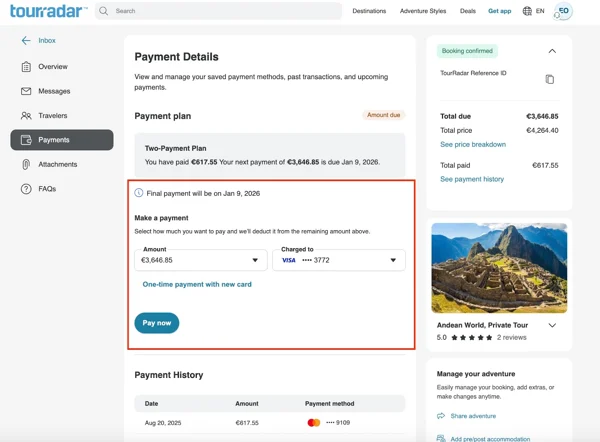Open the Amount dropdown
Viewport: 600px width, 442px height.
tap(201, 260)
